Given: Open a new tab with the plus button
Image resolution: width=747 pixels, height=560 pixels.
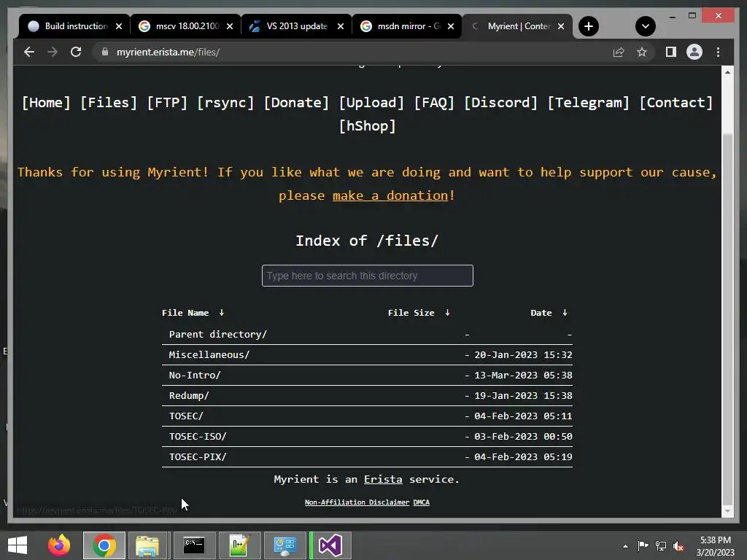Looking at the screenshot, I should point(589,26).
